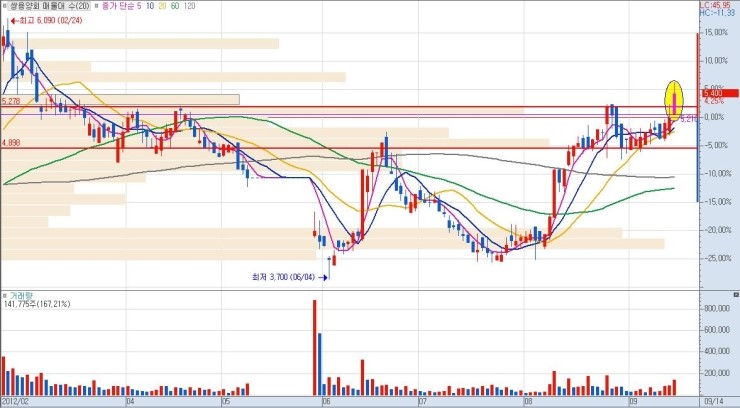This screenshot has width=740, height=408.
Task: Select the 2012/02 date label on time axis
Action: [x=15, y=402]
